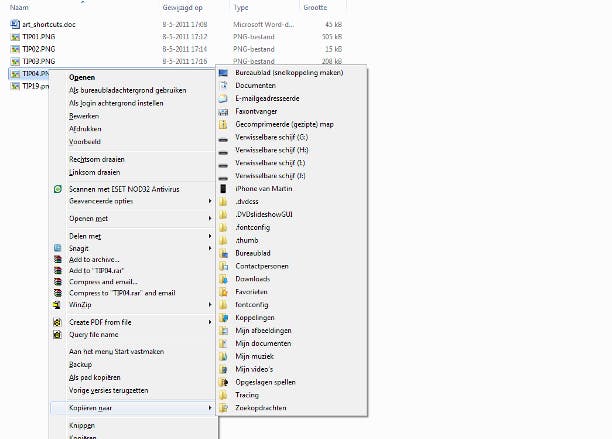Click the image icon of TIP03.PNG

(x=15, y=61)
